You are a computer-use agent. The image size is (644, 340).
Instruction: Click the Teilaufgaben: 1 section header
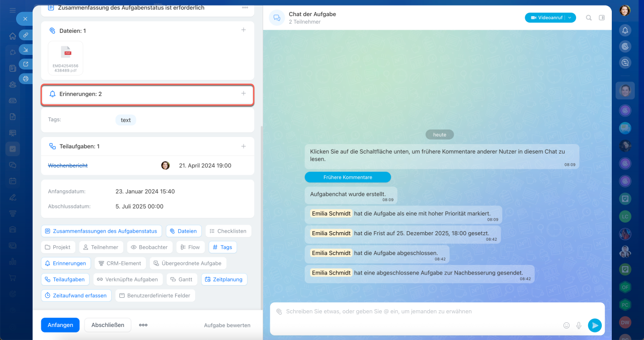[x=74, y=147]
